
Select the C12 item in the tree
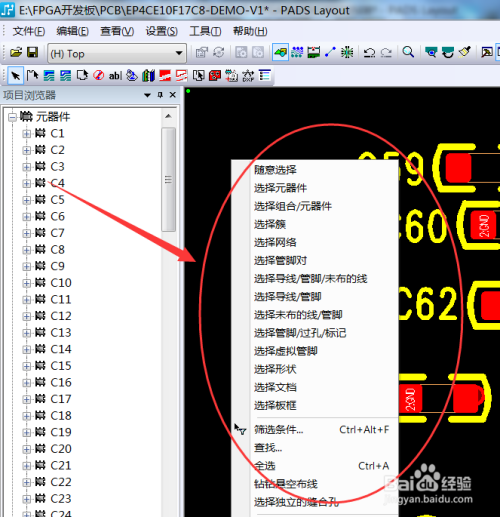tap(61, 316)
